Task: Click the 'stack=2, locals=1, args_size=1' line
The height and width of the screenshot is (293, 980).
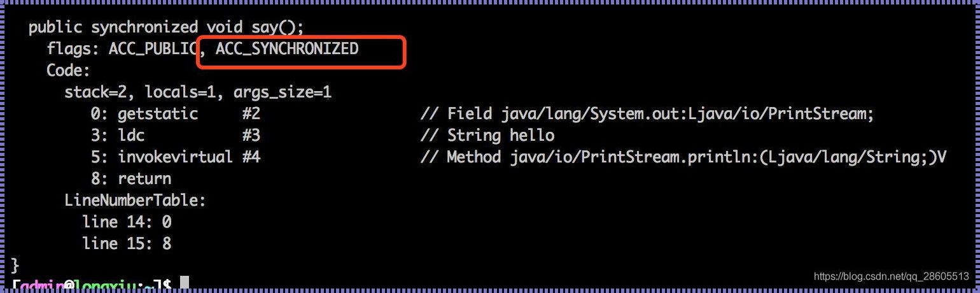Action: click(198, 92)
